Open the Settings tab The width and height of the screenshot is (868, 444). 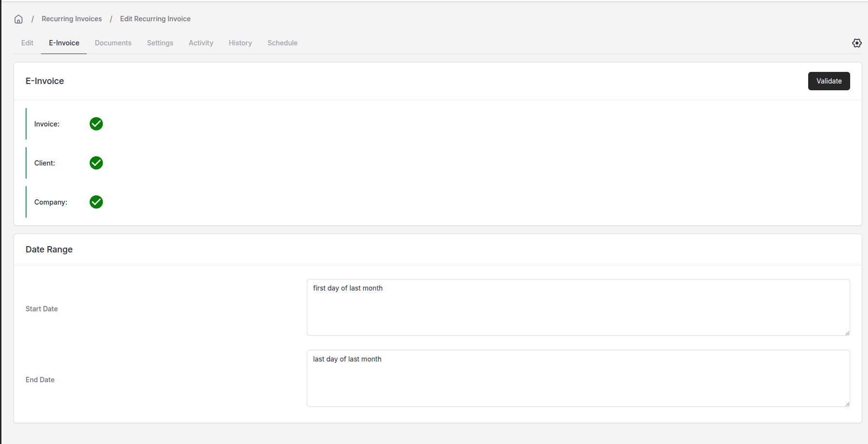tap(160, 42)
